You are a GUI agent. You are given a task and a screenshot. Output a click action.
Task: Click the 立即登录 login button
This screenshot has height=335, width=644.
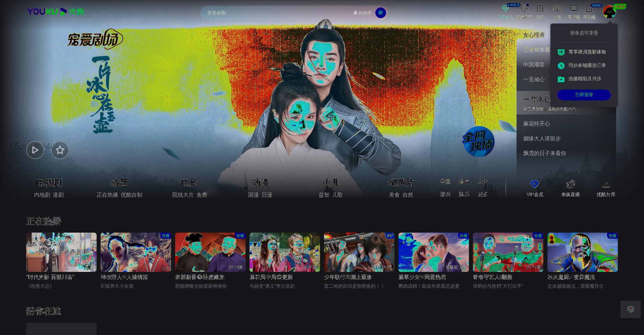tap(584, 95)
